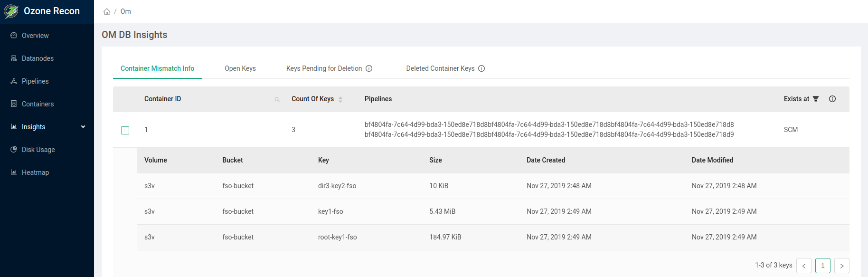The width and height of the screenshot is (868, 277).
Task: Go to next page of keys
Action: [841, 266]
